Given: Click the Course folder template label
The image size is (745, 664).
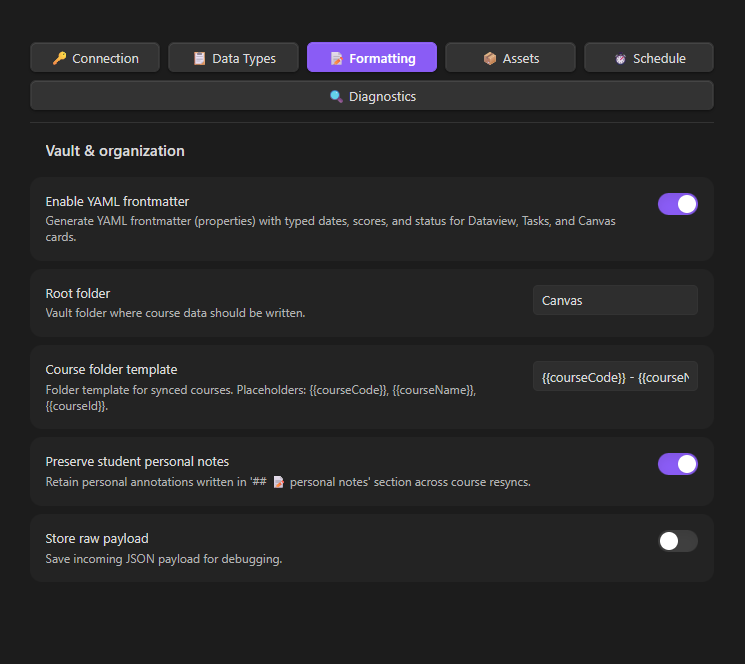Looking at the screenshot, I should [x=111, y=370].
